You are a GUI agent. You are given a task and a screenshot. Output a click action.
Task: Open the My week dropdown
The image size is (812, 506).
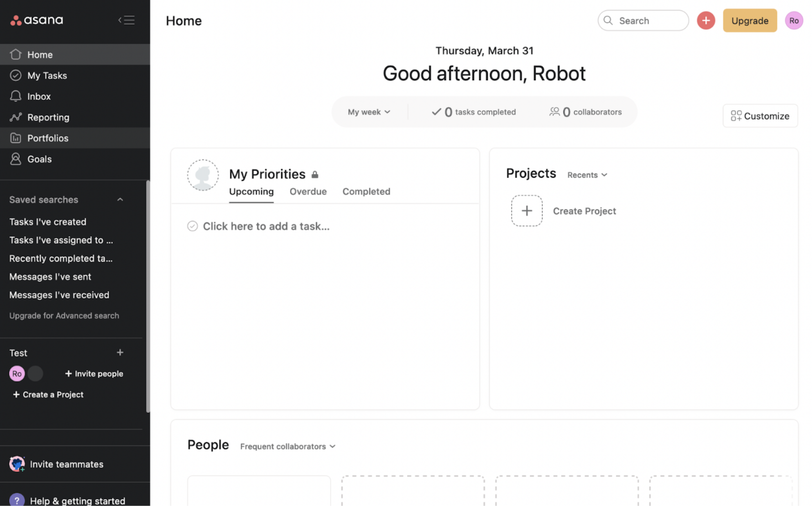click(368, 112)
